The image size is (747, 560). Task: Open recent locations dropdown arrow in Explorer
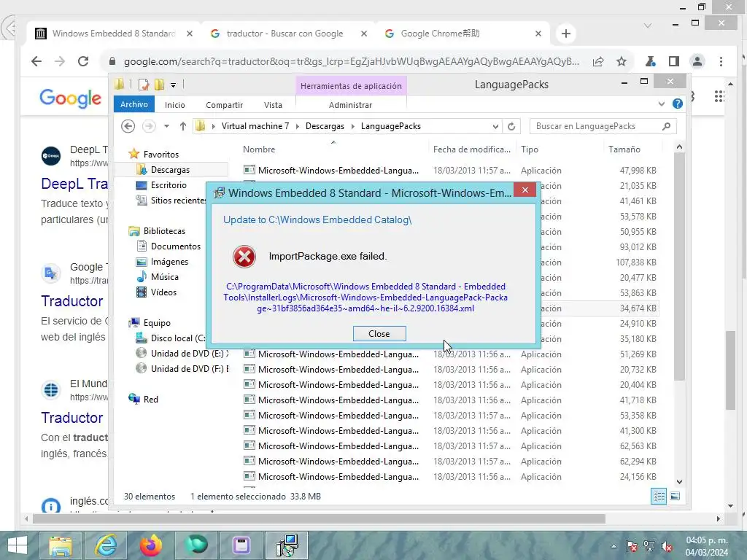pyautogui.click(x=166, y=126)
